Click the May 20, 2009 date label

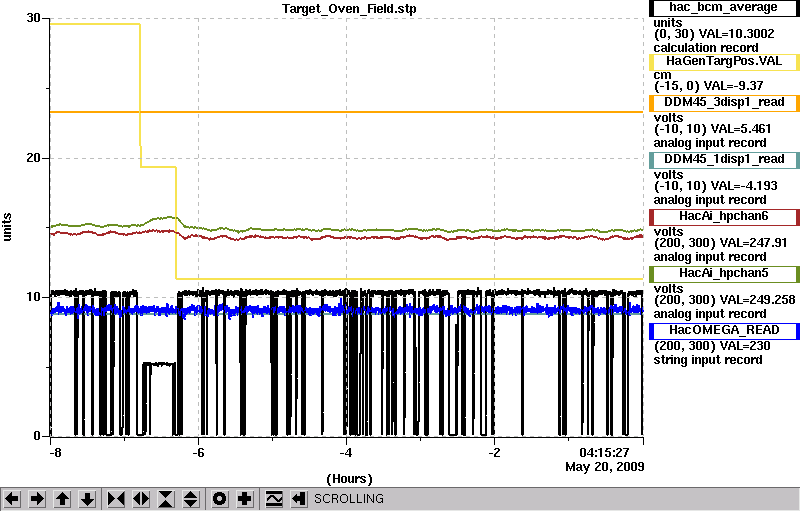pyautogui.click(x=605, y=467)
